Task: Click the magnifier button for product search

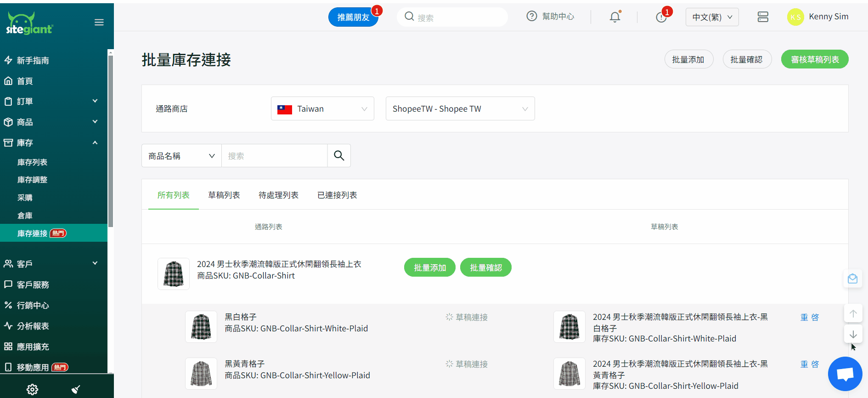Action: (x=339, y=156)
